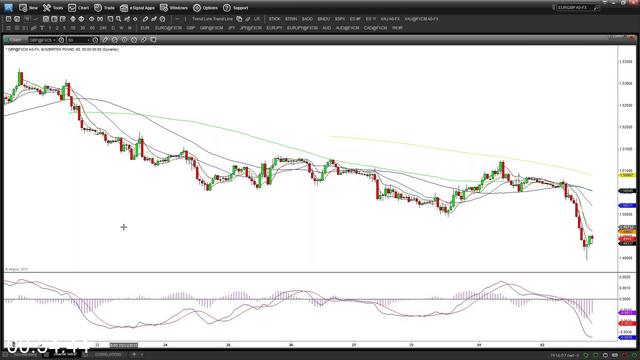This screenshot has width=640, height=360.
Task: Click the first icon in the second toolbar row
Action: [x=8, y=28]
